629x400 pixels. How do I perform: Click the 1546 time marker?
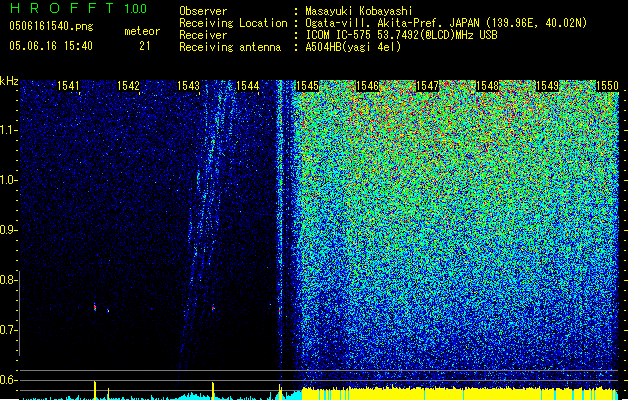(367, 86)
